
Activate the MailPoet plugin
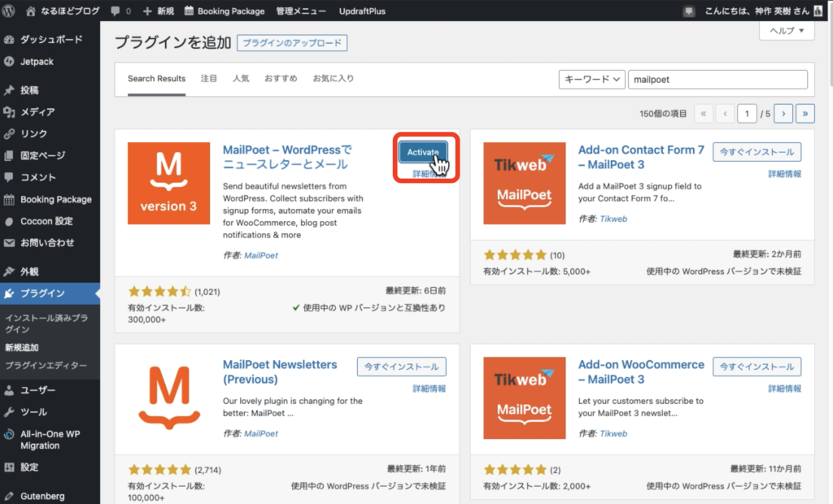[x=423, y=153]
